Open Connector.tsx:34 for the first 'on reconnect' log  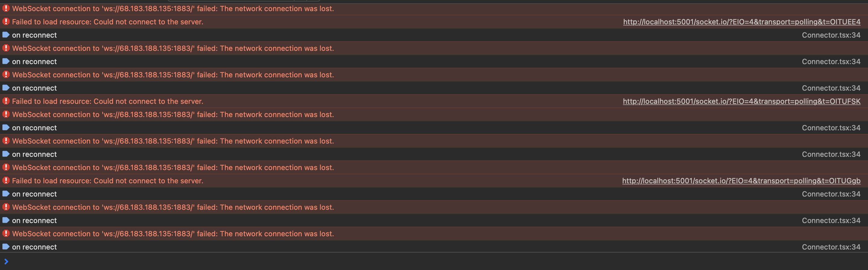(831, 35)
